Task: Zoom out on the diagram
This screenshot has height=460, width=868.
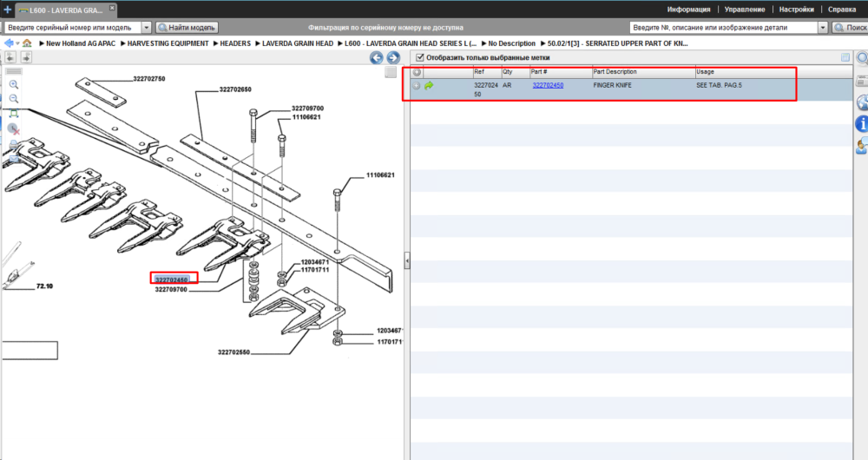Action: (14, 99)
